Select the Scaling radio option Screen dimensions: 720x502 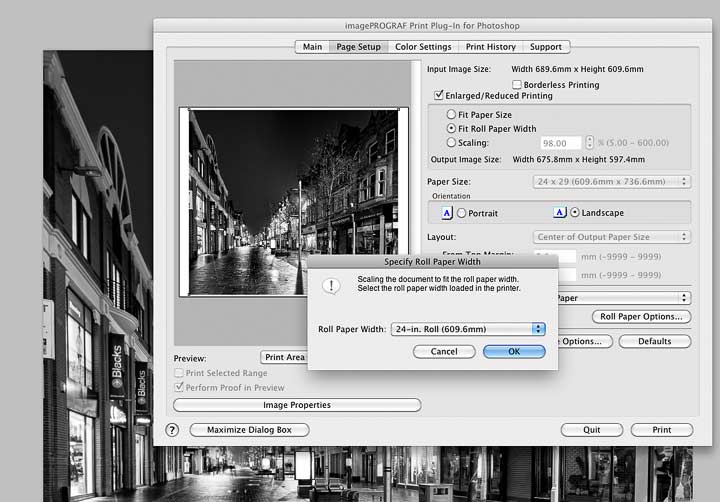(x=451, y=142)
